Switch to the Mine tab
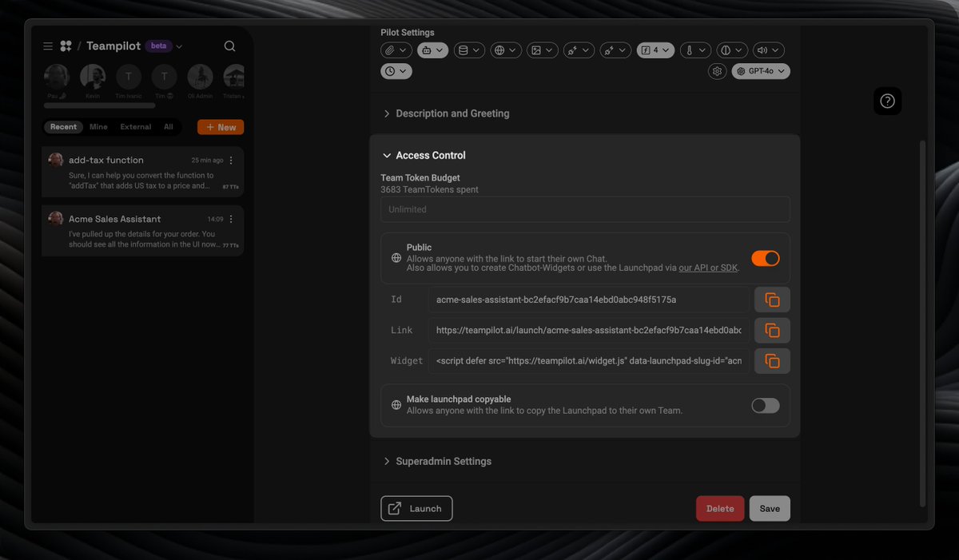Screen dimensions: 959x560 tap(98, 127)
